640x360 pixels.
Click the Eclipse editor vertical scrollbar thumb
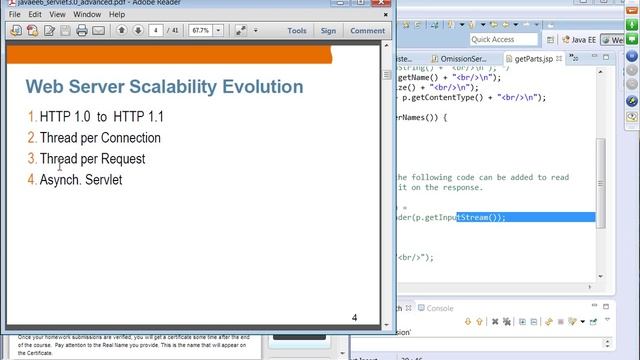point(600,183)
